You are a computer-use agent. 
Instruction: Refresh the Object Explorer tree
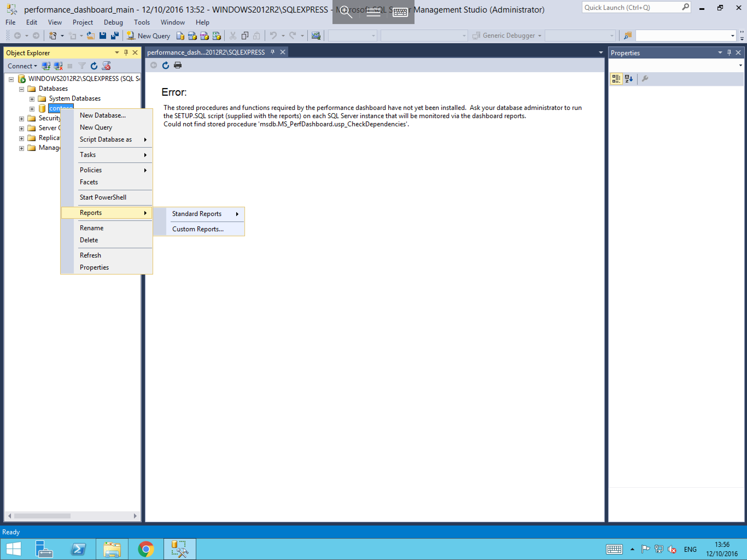point(94,66)
